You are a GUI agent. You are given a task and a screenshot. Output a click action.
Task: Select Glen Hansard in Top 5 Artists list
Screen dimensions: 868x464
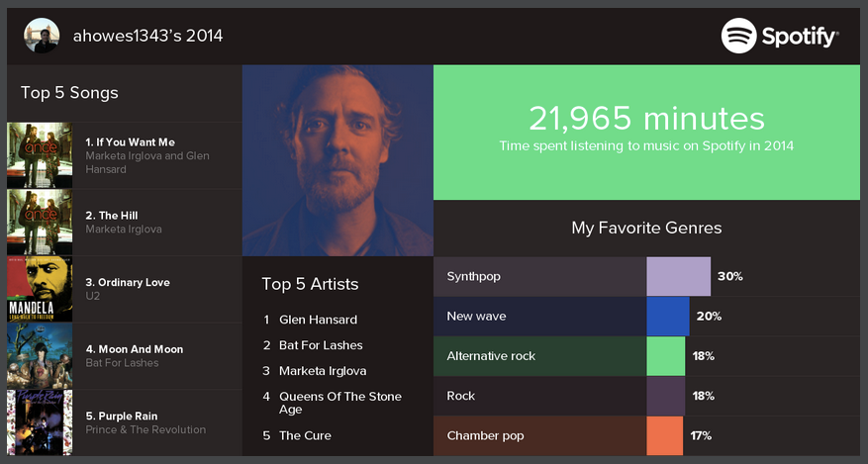pyautogui.click(x=319, y=320)
